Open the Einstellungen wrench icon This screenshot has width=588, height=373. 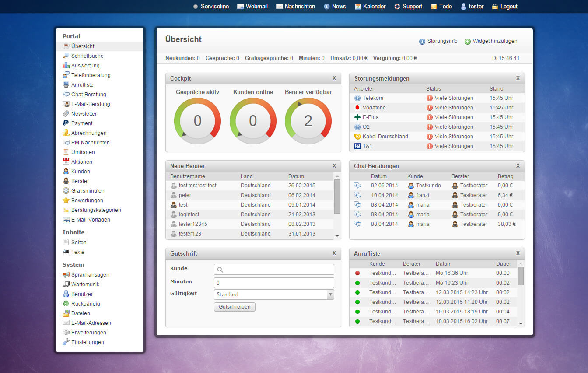[x=66, y=342]
